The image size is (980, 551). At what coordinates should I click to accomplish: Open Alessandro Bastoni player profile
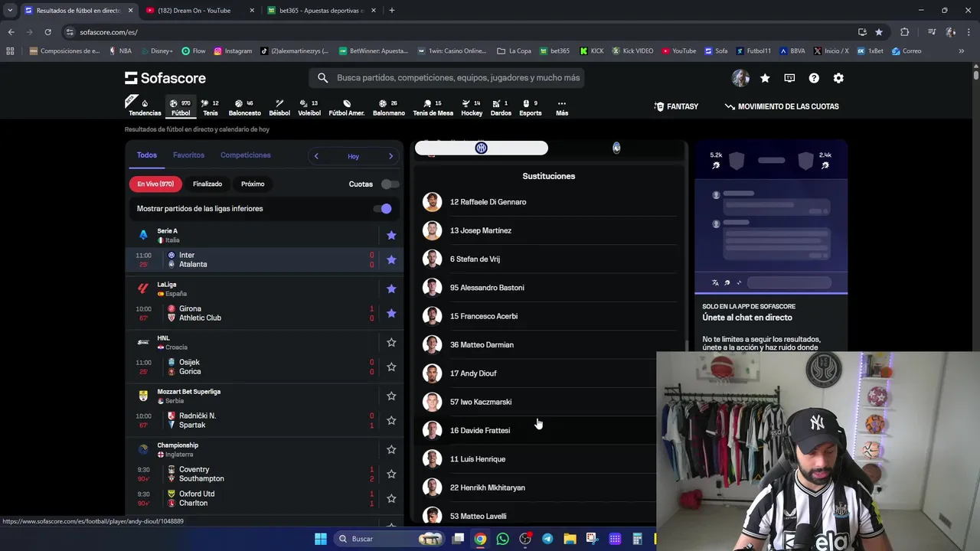pyautogui.click(x=549, y=288)
